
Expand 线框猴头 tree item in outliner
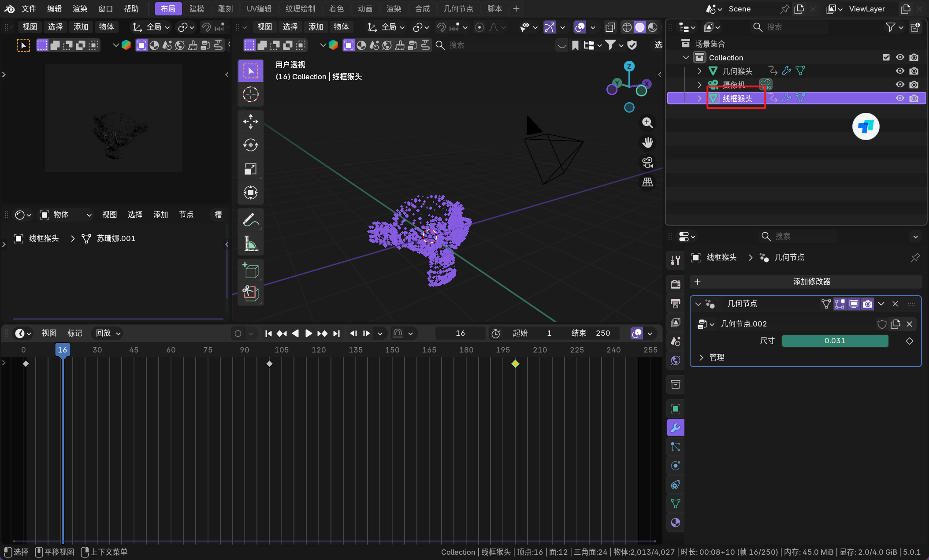coord(699,98)
